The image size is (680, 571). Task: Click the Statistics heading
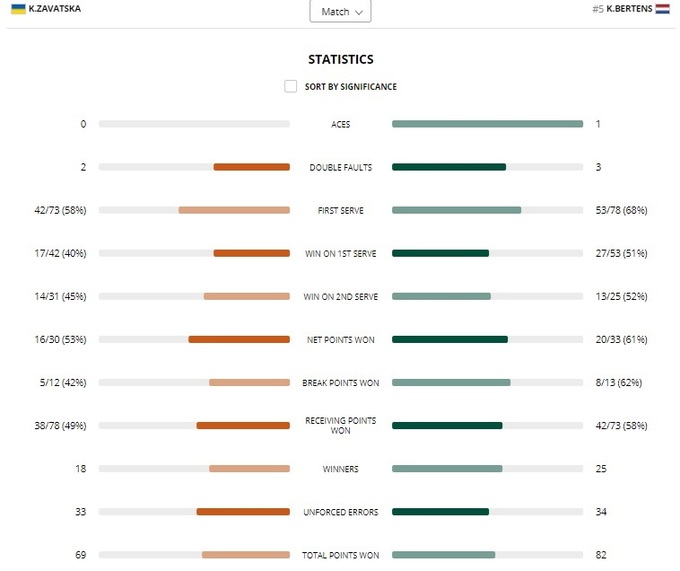click(x=340, y=60)
